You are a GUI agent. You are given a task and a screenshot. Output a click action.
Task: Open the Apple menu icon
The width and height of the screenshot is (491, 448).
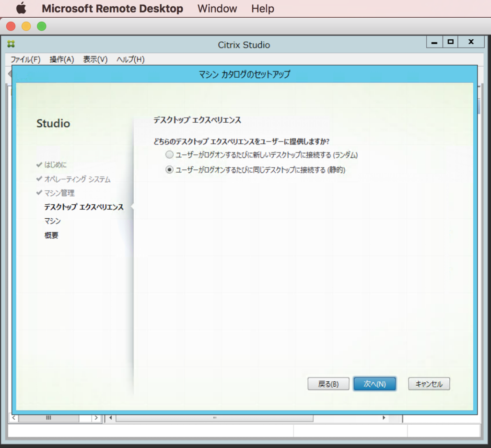(21, 8)
